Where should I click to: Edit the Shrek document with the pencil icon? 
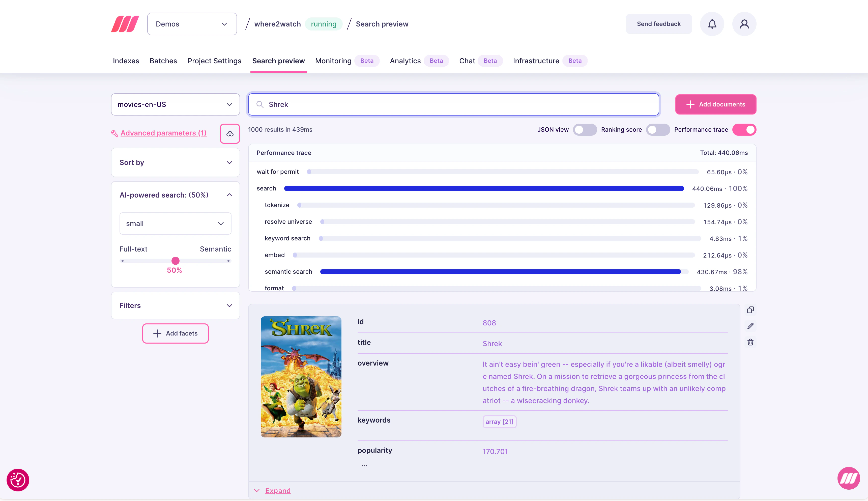751,326
